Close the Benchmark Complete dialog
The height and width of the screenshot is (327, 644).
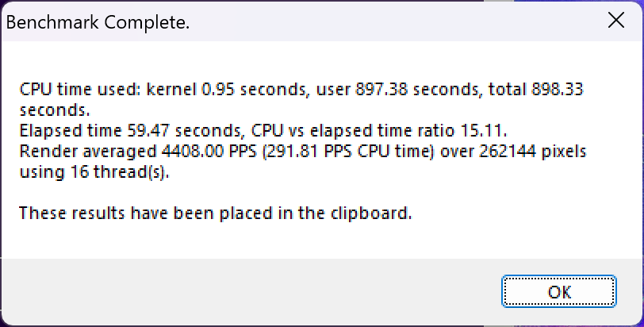(x=615, y=22)
